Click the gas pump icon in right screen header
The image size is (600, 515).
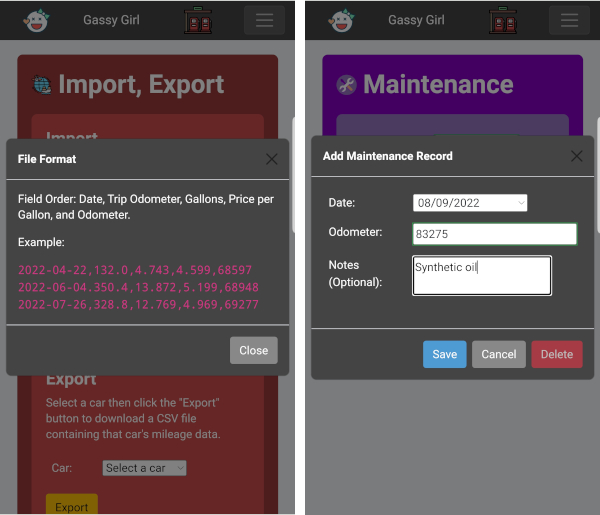(x=503, y=20)
